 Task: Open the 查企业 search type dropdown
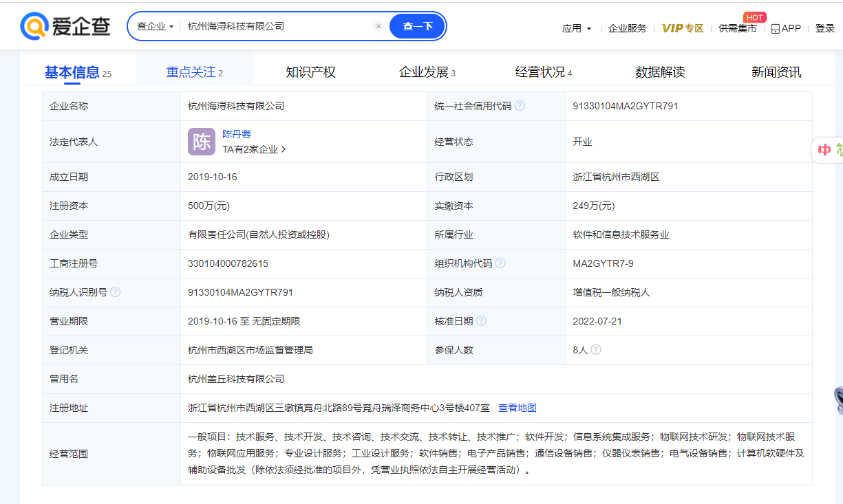(x=155, y=26)
